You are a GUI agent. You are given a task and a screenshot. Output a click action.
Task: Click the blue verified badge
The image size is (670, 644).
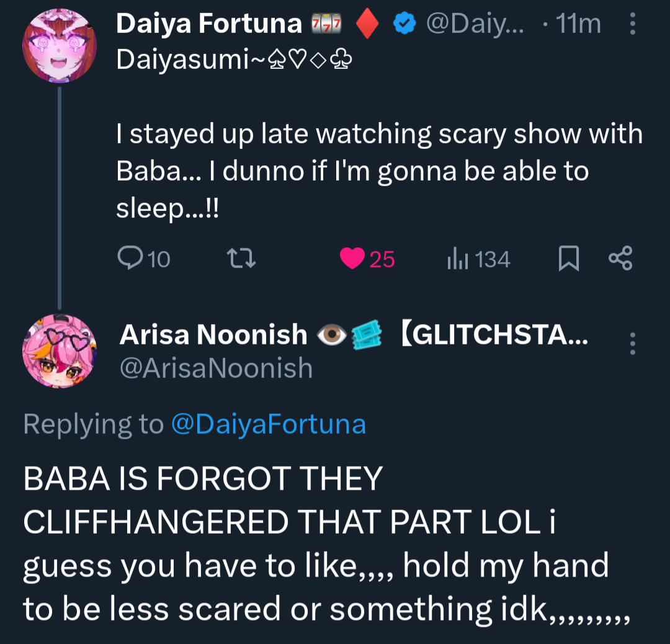coord(406,24)
